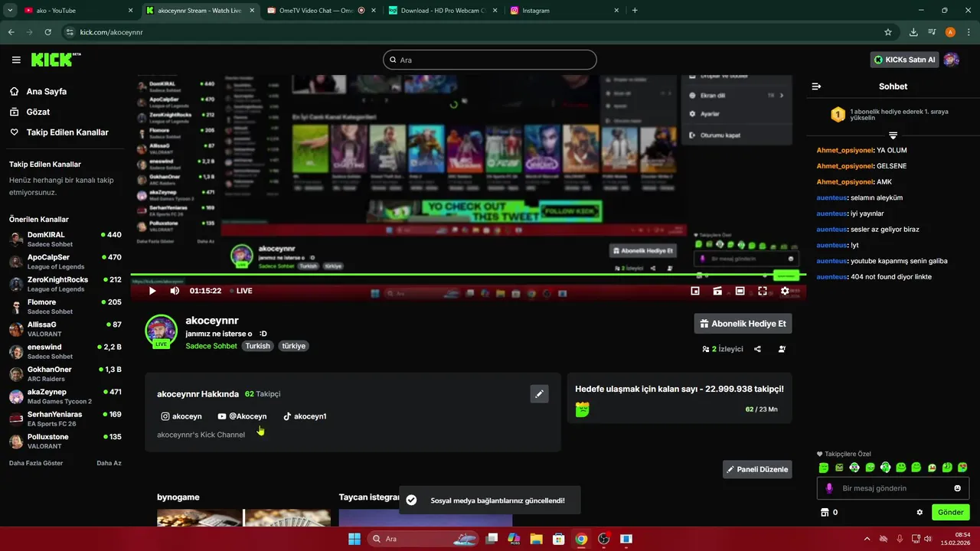Open the @Akoceyn YouTube link
This screenshot has width=980, height=551.
tap(242, 416)
